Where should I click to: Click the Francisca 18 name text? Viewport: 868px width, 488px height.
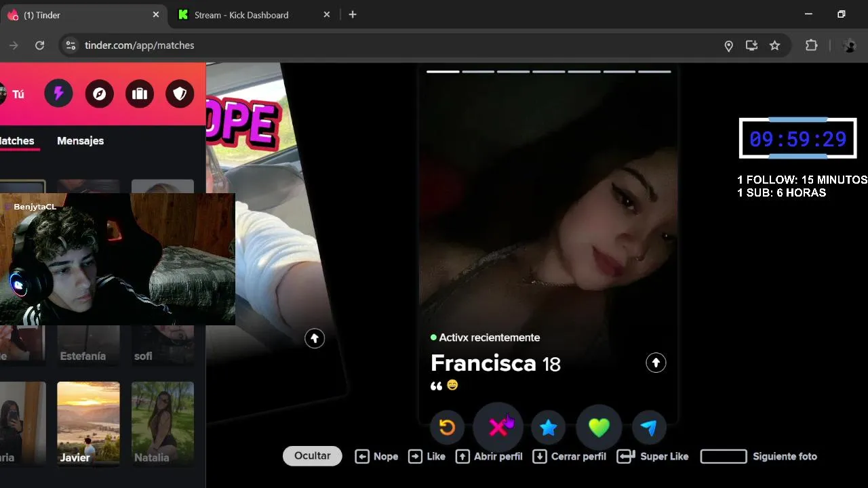(496, 363)
